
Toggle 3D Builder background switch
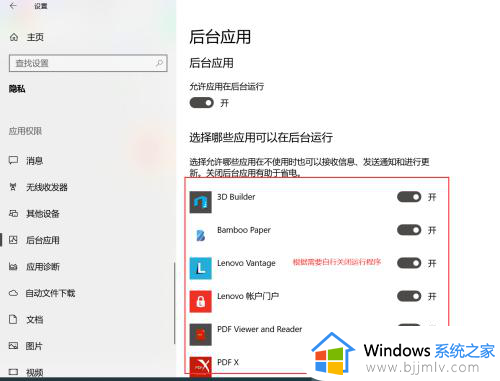409,197
